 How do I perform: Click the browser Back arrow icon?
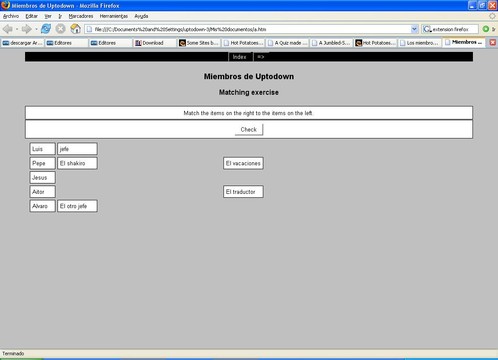(x=8, y=29)
